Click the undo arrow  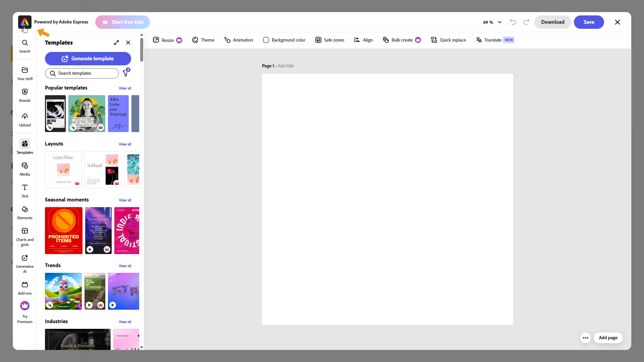pos(513,22)
